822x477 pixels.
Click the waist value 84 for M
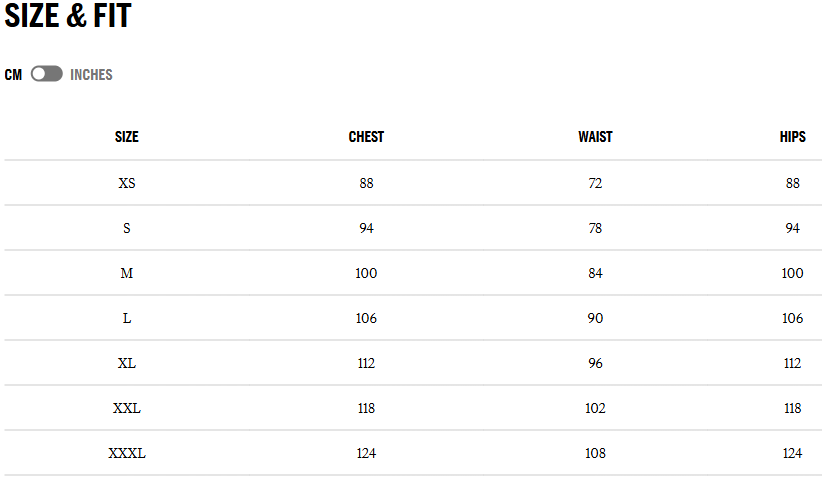click(x=595, y=273)
